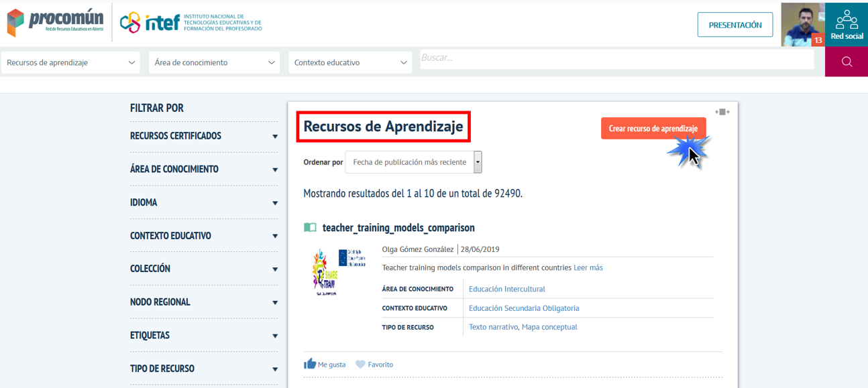Open the user profile avatar
Image resolution: width=868 pixels, height=388 pixels.
click(802, 21)
